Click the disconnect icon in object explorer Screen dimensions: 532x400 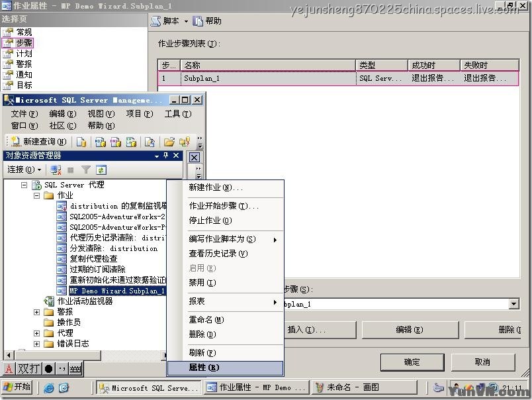[x=56, y=170]
